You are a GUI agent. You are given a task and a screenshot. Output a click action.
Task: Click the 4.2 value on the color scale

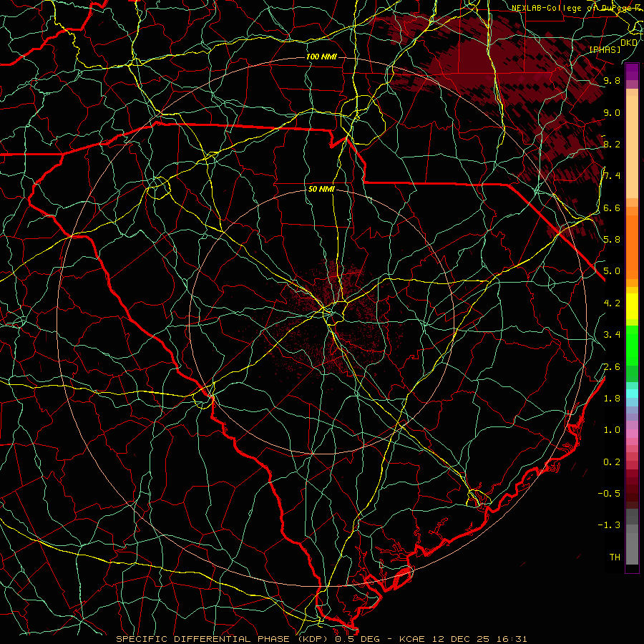click(612, 303)
